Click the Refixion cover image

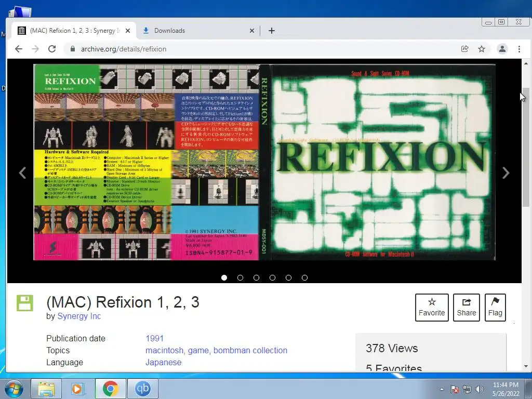coord(264,162)
